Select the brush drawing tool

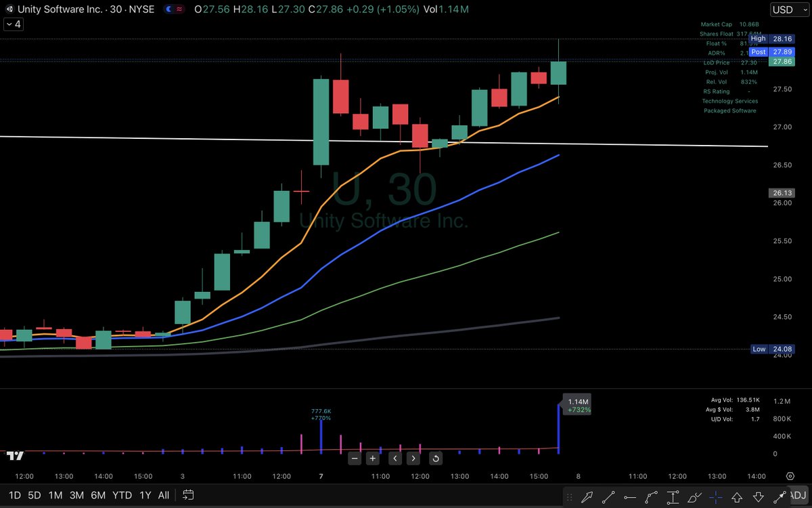[695, 496]
